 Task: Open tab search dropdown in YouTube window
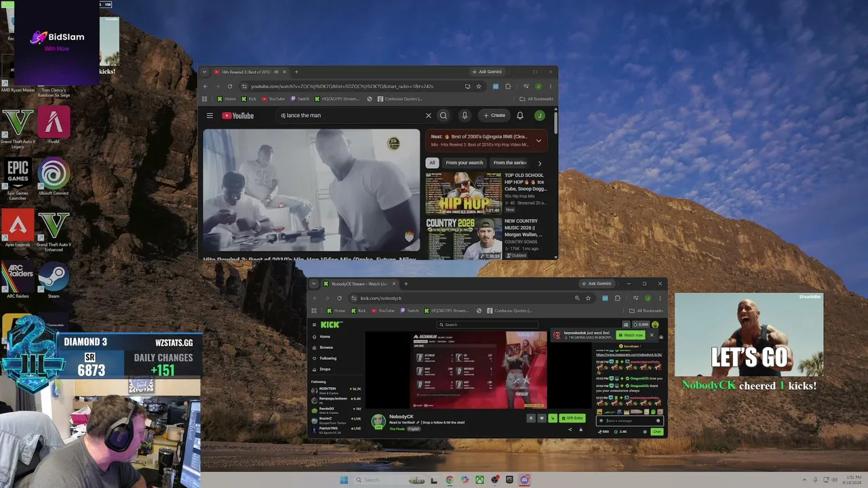(x=204, y=72)
